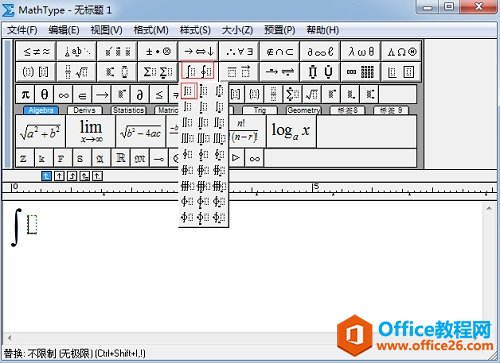500x363 pixels.
Task: Insert the small bar summation template
Action: tap(293, 95)
